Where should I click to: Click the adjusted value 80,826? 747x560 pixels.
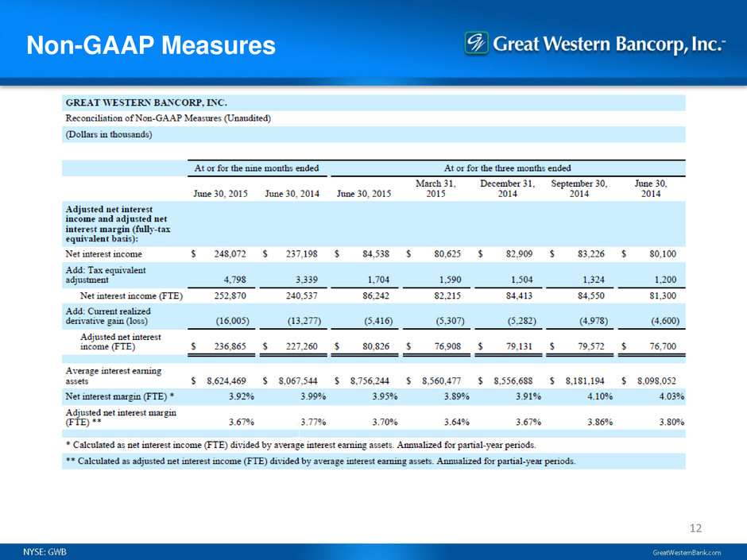(x=376, y=346)
